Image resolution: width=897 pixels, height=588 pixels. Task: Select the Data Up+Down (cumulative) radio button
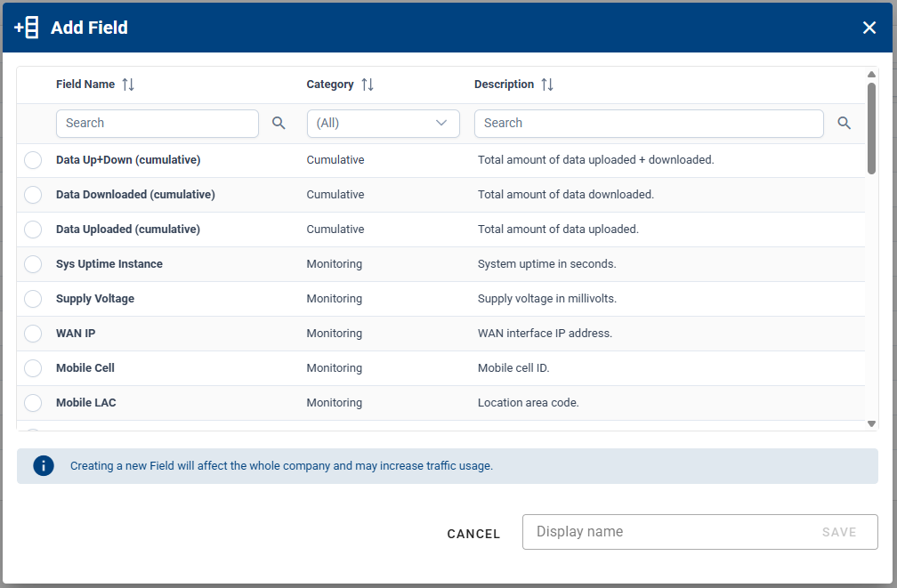pyautogui.click(x=33, y=160)
